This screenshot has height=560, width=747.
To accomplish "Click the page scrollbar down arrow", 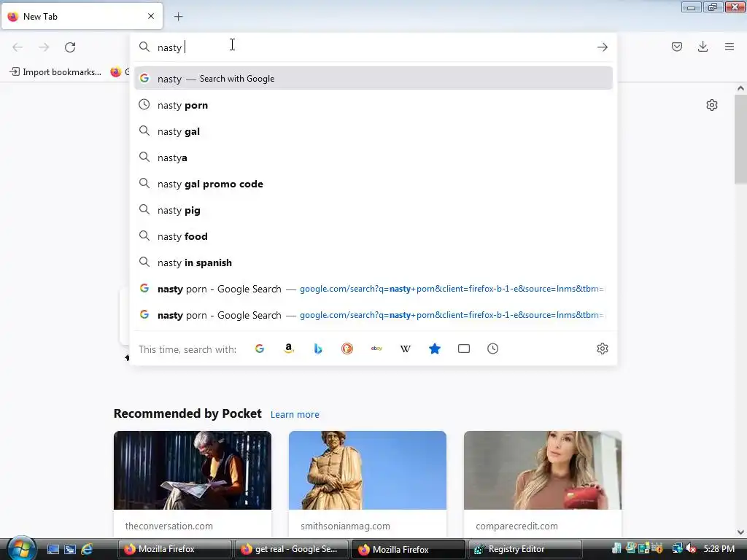I will pos(740,532).
